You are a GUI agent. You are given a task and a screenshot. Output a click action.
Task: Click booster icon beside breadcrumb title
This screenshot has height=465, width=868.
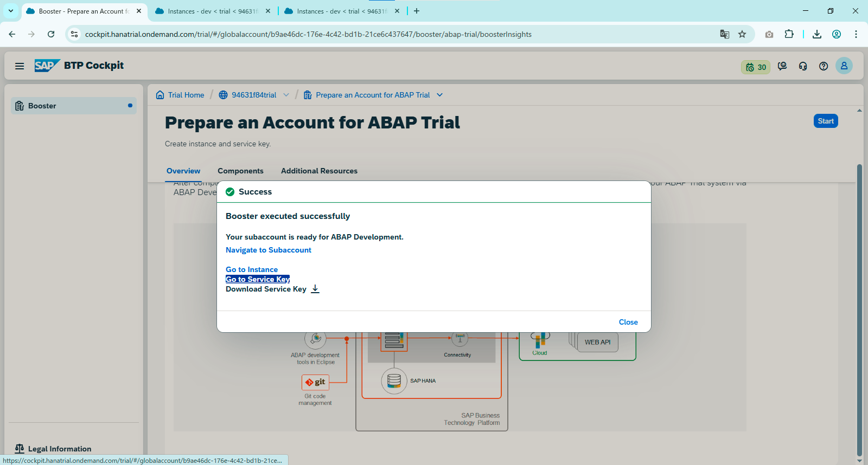point(308,95)
